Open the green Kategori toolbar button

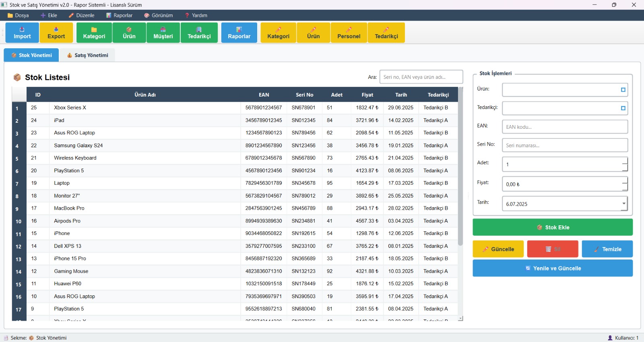tap(94, 33)
